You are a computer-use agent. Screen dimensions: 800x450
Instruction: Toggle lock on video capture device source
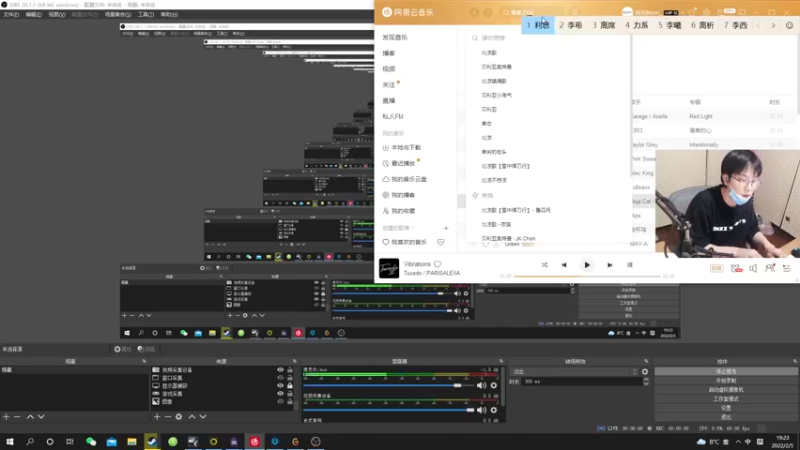tap(290, 370)
